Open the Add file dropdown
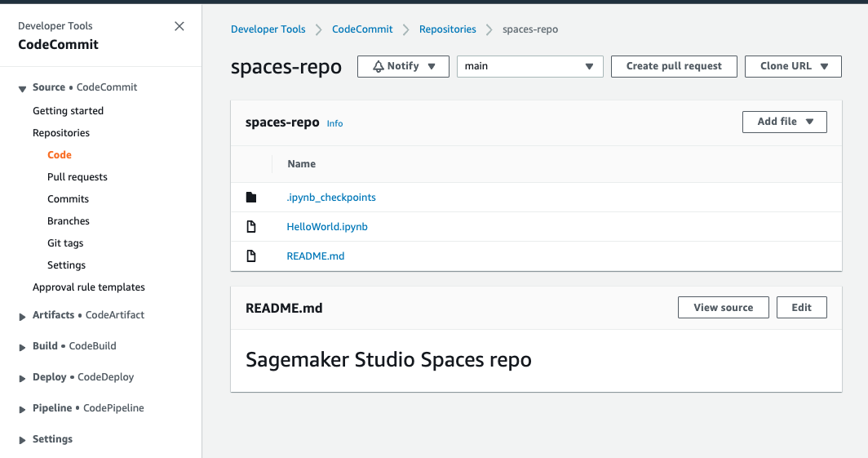Screen dimensions: 868x458 pos(785,122)
